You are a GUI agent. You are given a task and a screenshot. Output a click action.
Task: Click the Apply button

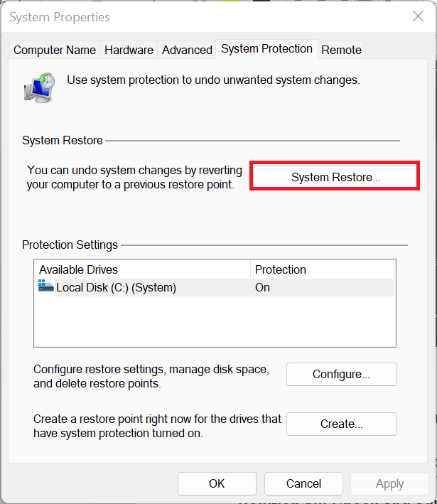pyautogui.click(x=389, y=483)
